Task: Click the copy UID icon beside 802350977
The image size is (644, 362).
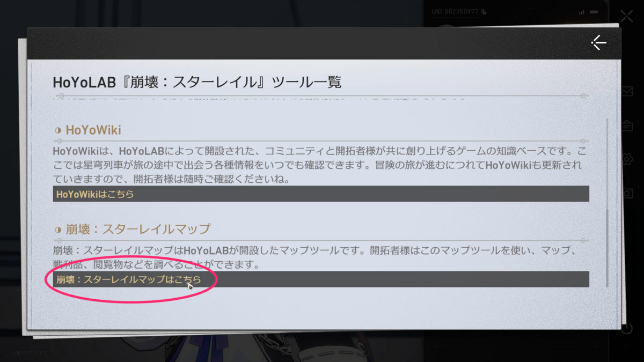Action: [x=484, y=11]
